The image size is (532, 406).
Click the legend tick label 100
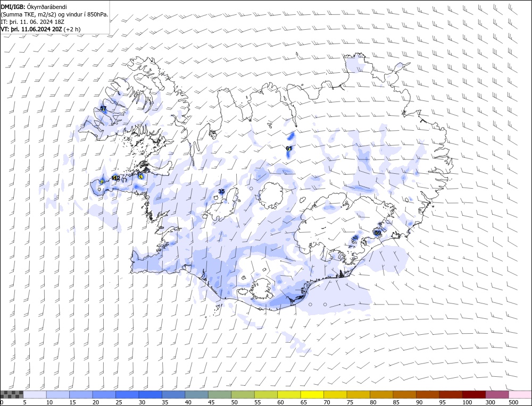pyautogui.click(x=467, y=402)
